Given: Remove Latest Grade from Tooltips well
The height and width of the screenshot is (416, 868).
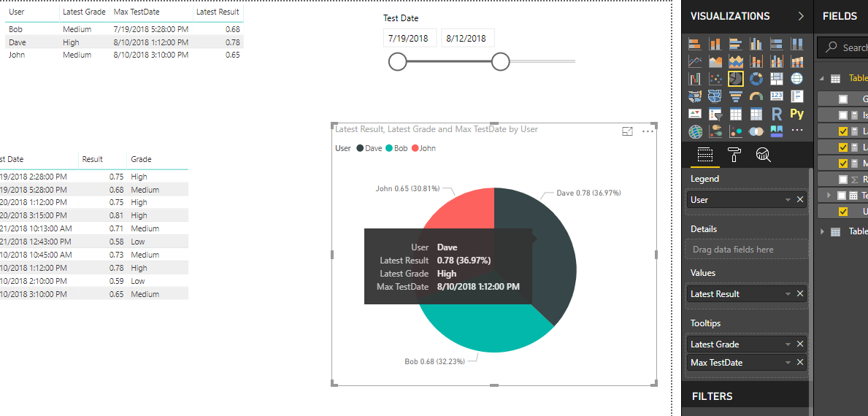Looking at the screenshot, I should point(800,344).
